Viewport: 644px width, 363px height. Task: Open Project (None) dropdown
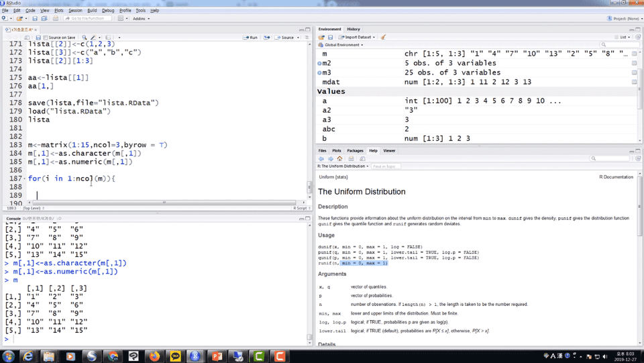(625, 19)
